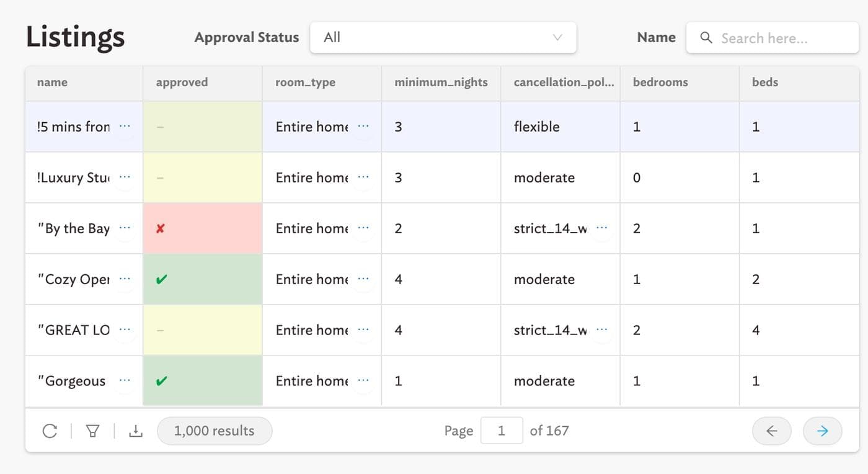Screen dimensions: 868x474
Task: Toggle green check approval for "Cozy Open"
Action: tap(161, 279)
